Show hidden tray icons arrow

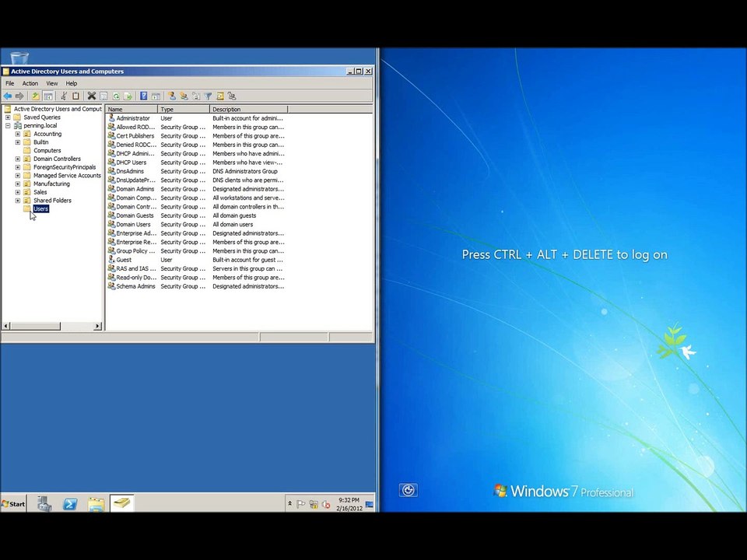pos(289,504)
